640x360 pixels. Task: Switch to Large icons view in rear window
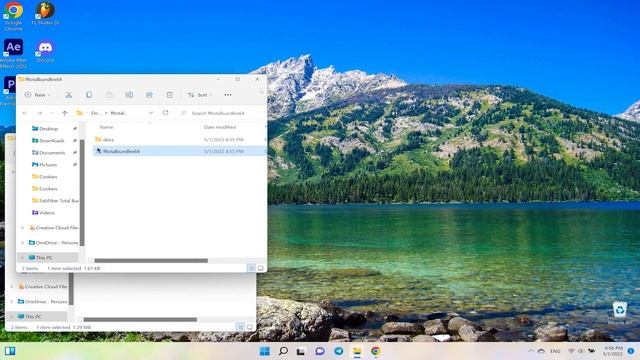(249, 327)
